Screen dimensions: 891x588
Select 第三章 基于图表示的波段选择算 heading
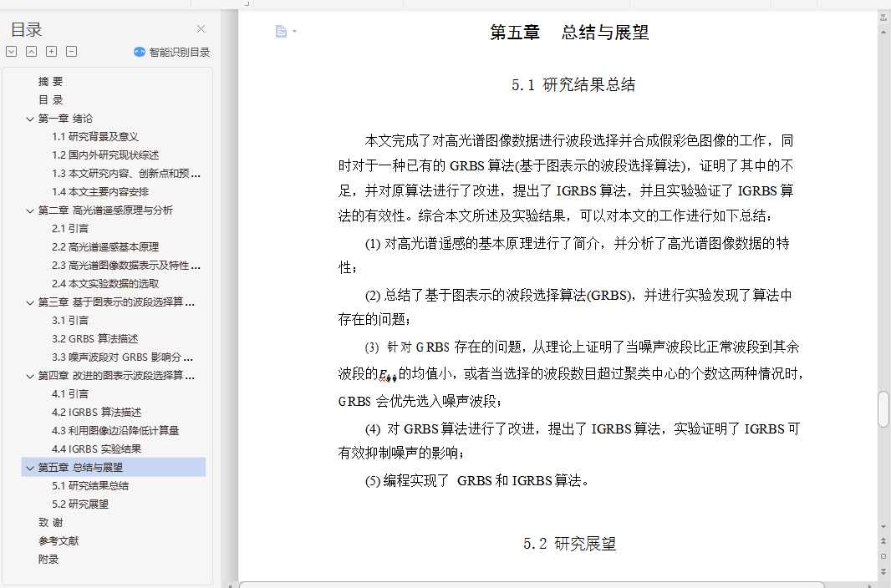(x=116, y=302)
